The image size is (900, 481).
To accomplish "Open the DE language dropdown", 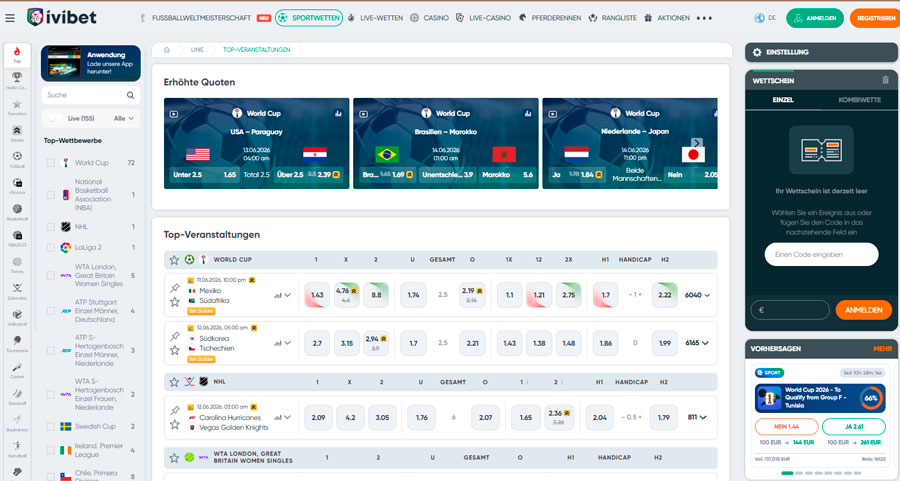I will [772, 18].
